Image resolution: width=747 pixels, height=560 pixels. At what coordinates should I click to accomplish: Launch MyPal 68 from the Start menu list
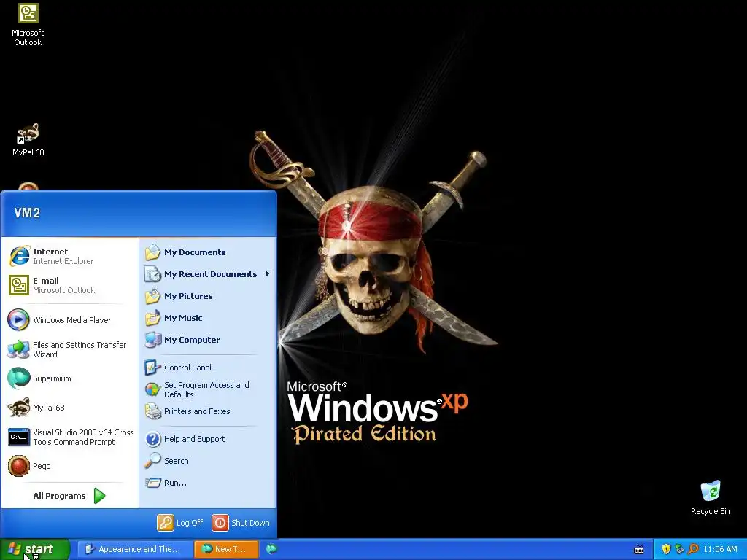click(x=69, y=408)
